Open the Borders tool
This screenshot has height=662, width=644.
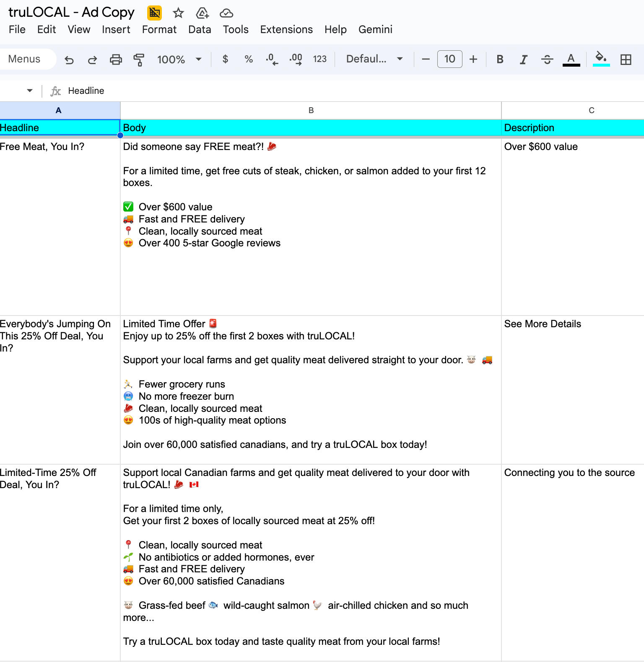(626, 59)
